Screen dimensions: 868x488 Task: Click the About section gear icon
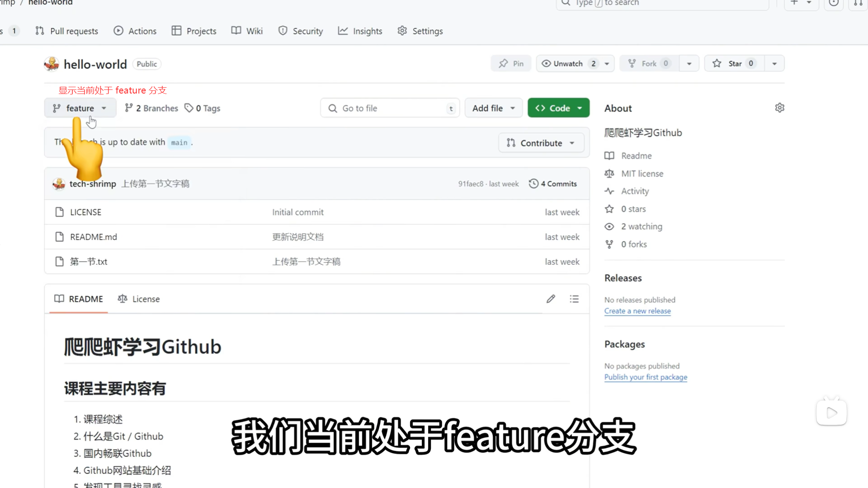(x=779, y=108)
